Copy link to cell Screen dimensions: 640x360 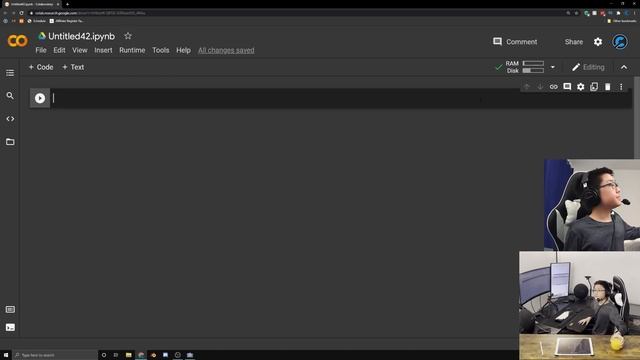coord(553,87)
